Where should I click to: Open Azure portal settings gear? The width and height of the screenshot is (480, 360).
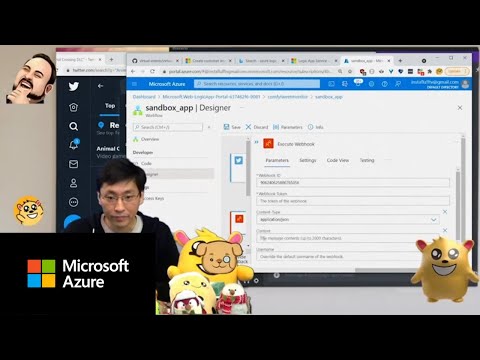pos(371,84)
